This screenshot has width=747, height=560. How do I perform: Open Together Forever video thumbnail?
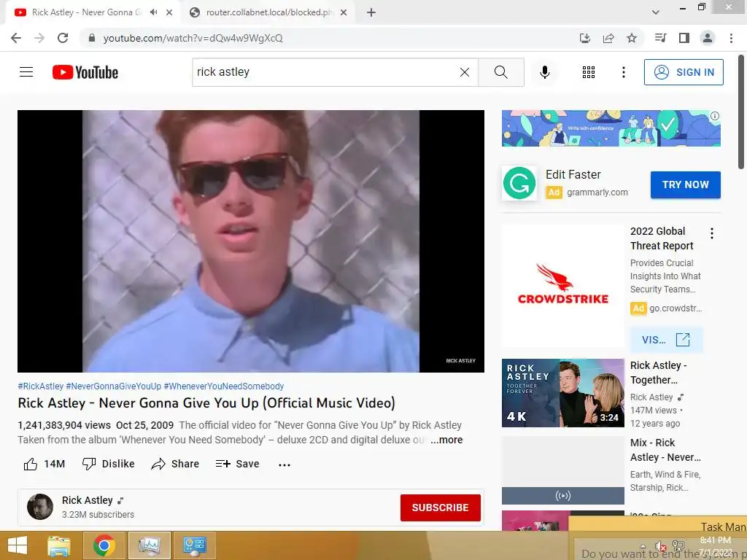(x=563, y=393)
